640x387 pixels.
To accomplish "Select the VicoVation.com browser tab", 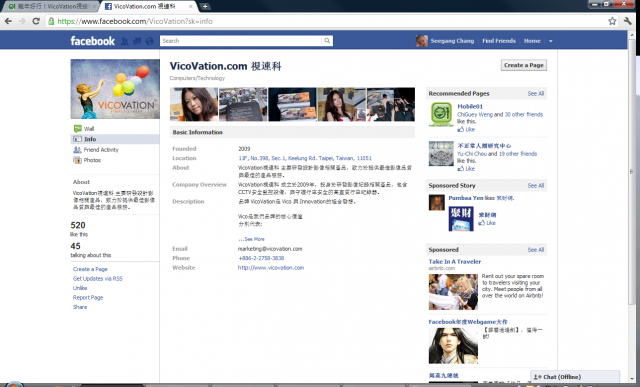I will pyautogui.click(x=148, y=6).
